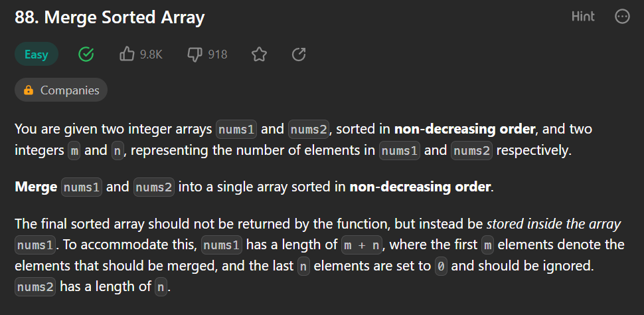Reveal the Hint section
Viewport: 644px width, 315px height.
583,17
